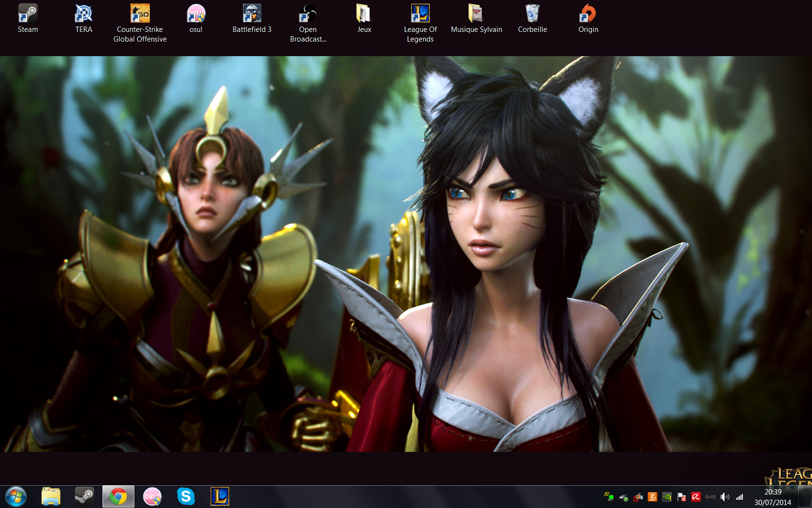Click the Show Desktop button

[805, 496]
